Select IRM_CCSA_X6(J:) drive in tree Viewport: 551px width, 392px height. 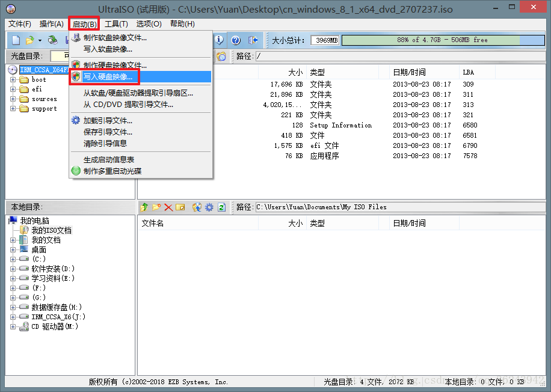tap(58, 317)
